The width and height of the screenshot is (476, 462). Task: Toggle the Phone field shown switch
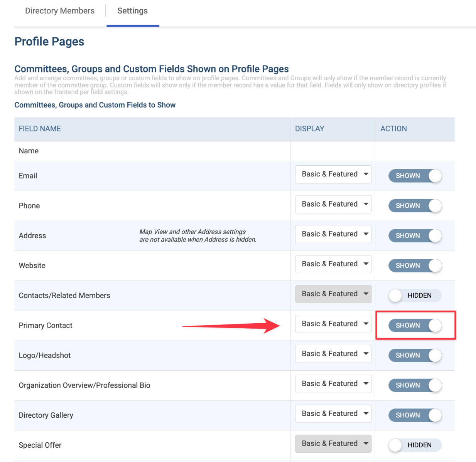tap(415, 206)
